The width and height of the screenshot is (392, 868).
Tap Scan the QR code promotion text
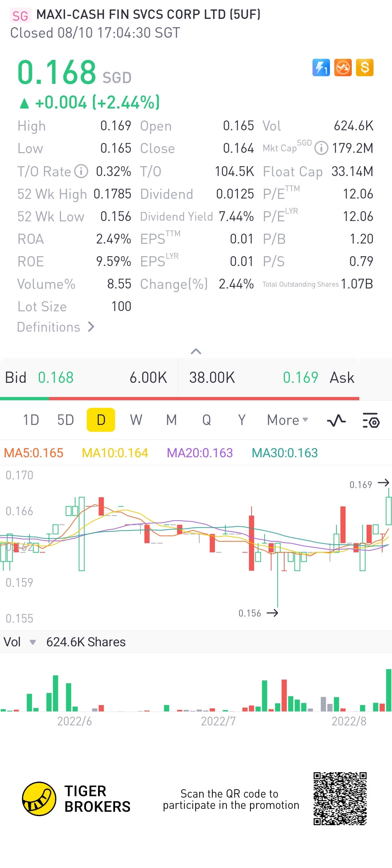231,799
